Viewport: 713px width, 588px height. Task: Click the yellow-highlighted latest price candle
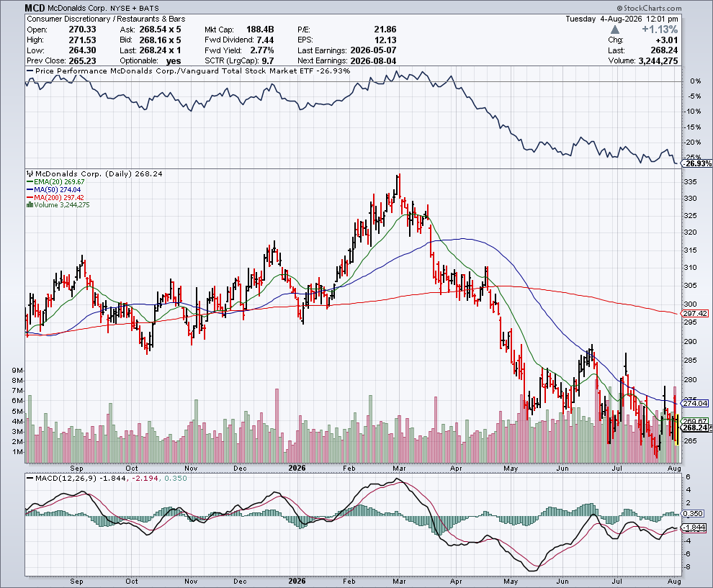pyautogui.click(x=677, y=430)
